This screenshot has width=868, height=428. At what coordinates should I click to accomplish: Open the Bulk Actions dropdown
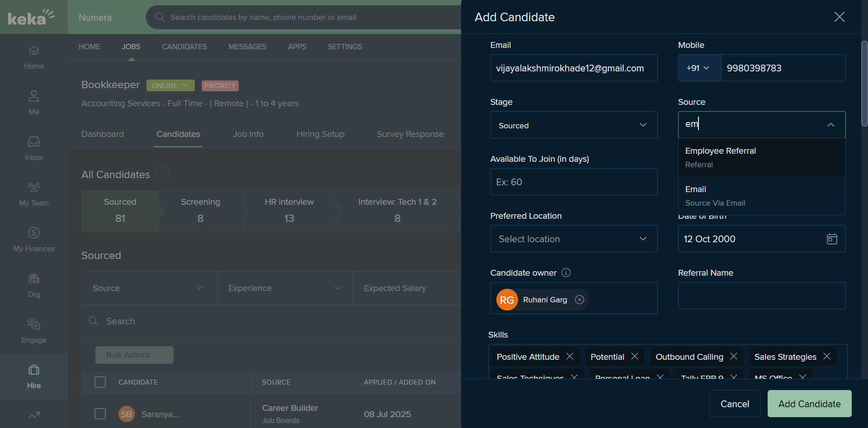click(x=134, y=355)
